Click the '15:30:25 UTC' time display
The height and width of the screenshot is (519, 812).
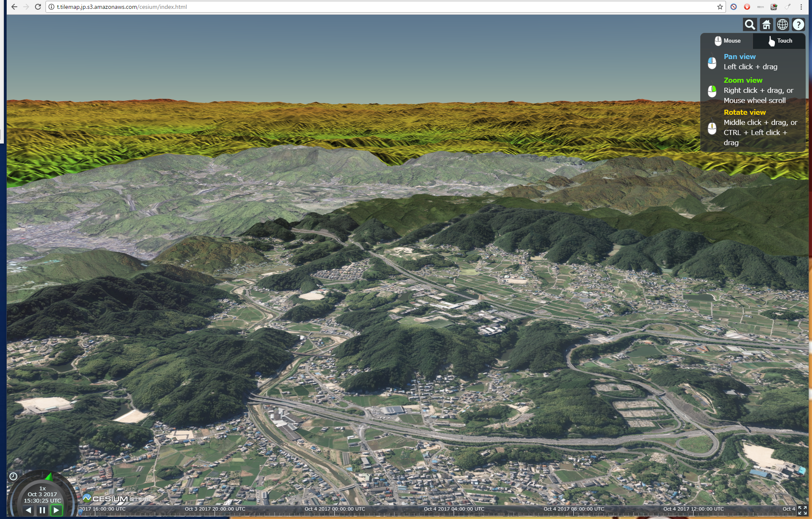pos(42,501)
